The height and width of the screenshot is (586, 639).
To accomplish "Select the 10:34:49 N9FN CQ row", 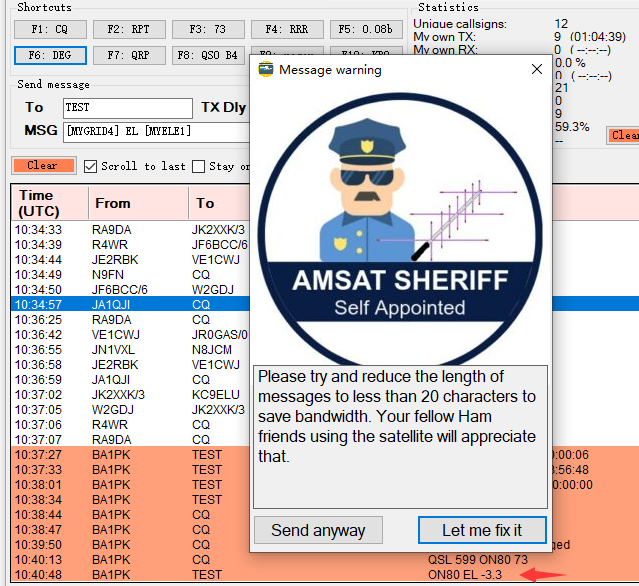I will click(130, 275).
